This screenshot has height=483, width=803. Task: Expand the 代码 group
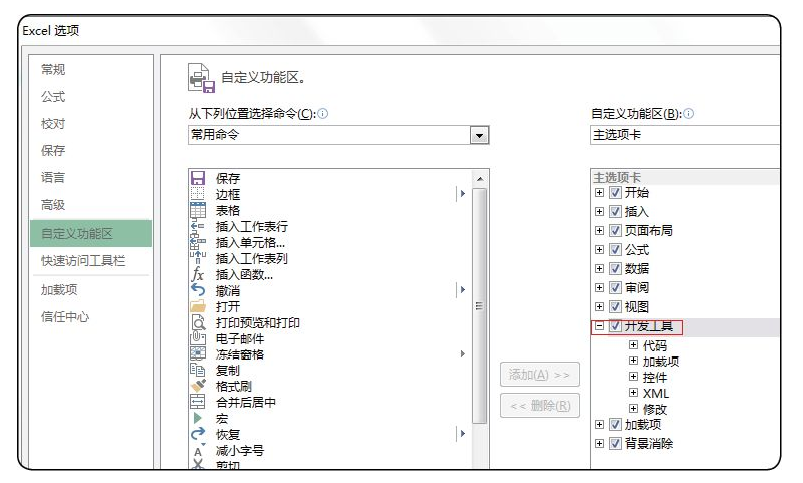[633, 345]
